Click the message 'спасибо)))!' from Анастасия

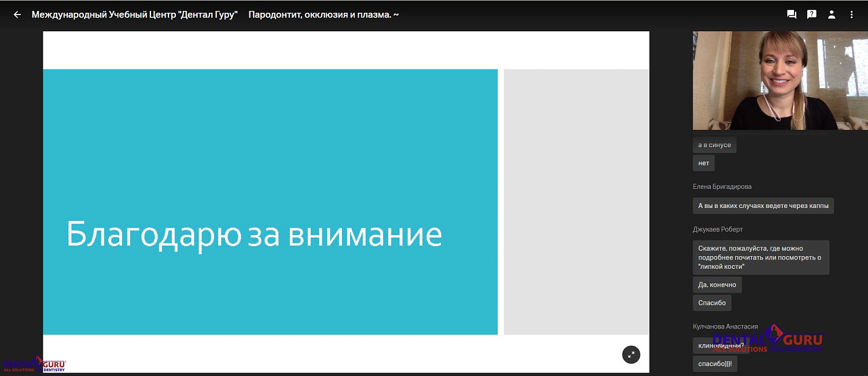pyautogui.click(x=715, y=363)
